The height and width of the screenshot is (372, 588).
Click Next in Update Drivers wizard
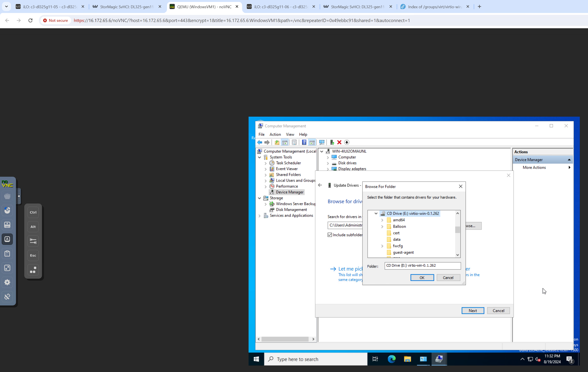coord(473,311)
